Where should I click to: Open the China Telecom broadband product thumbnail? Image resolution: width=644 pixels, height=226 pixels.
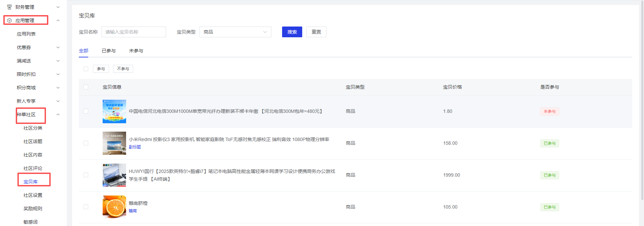114,111
